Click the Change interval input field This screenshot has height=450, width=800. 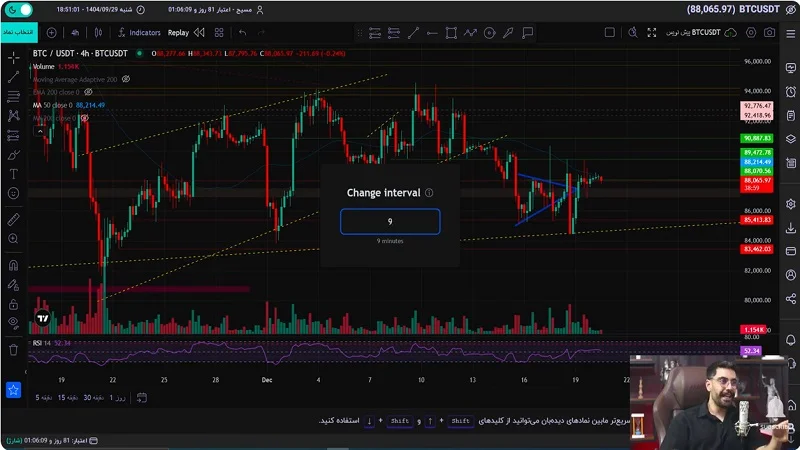pos(390,222)
